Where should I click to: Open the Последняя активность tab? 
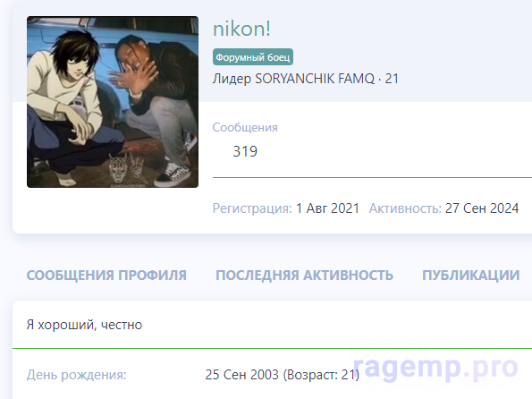point(304,275)
